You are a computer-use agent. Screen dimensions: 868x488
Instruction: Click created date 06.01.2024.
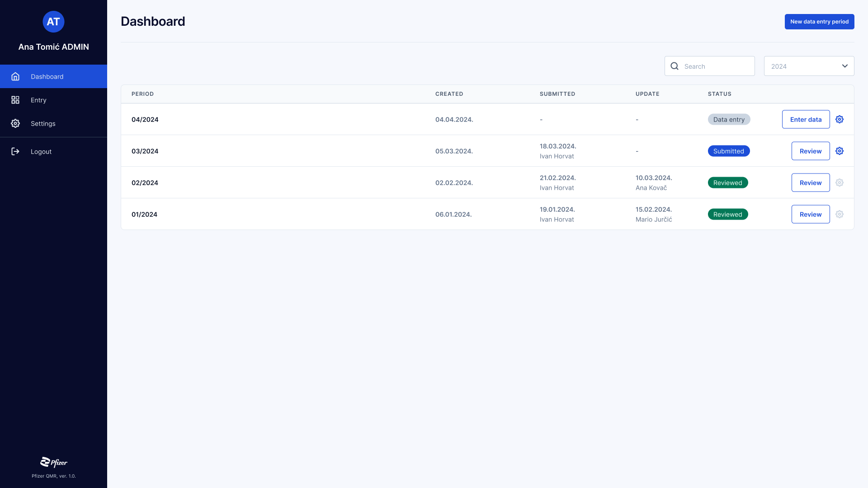click(453, 214)
